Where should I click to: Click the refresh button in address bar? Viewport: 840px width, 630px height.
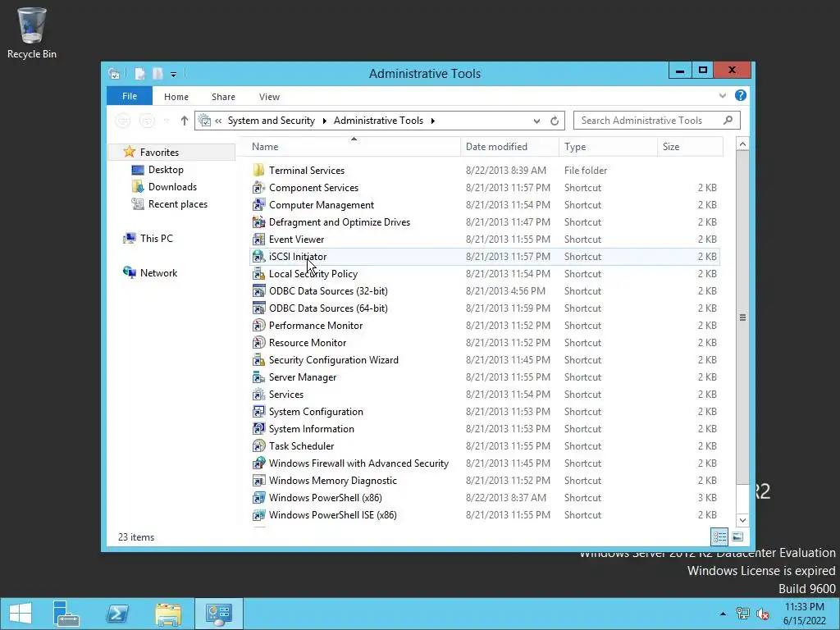coord(555,121)
